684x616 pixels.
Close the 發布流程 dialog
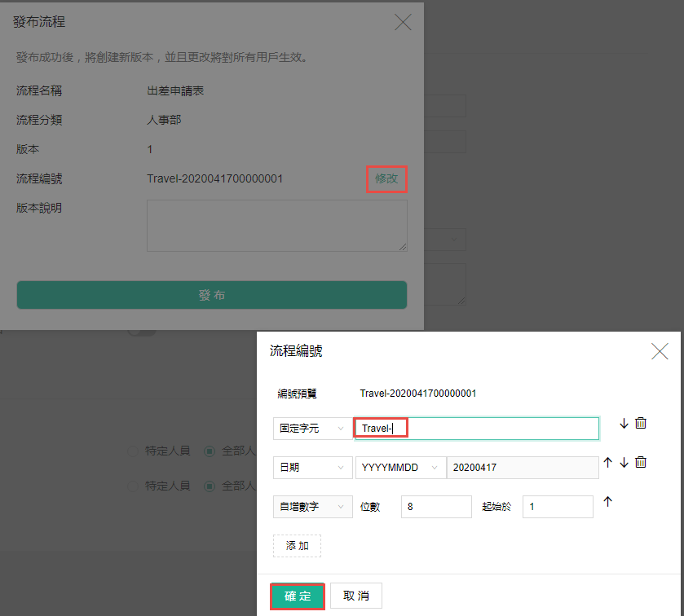point(403,22)
